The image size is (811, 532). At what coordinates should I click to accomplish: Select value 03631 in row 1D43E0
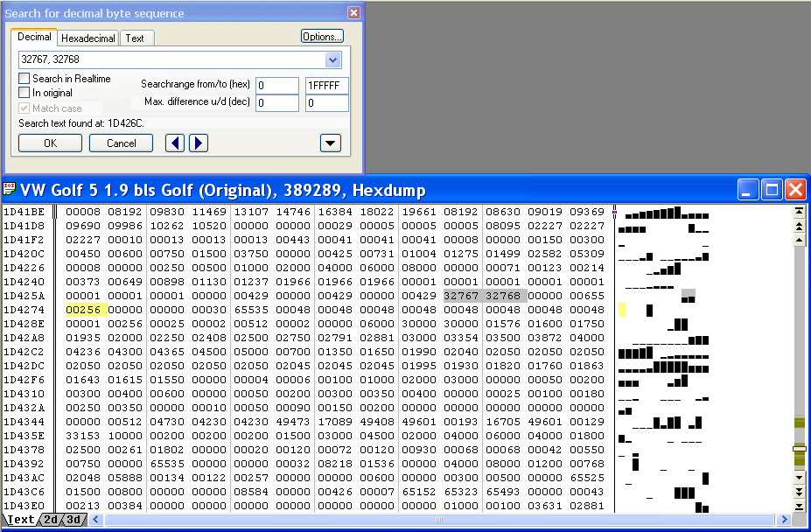(x=545, y=506)
